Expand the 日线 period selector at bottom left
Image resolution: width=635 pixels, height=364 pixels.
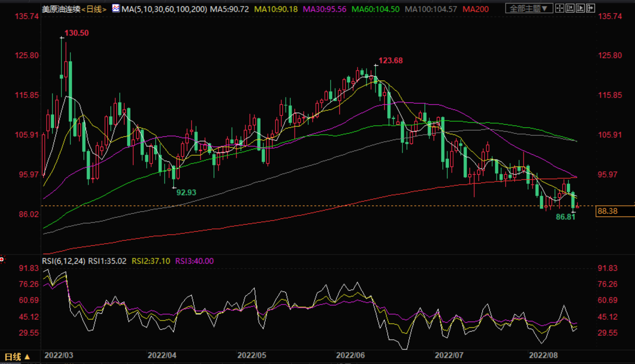(x=17, y=357)
